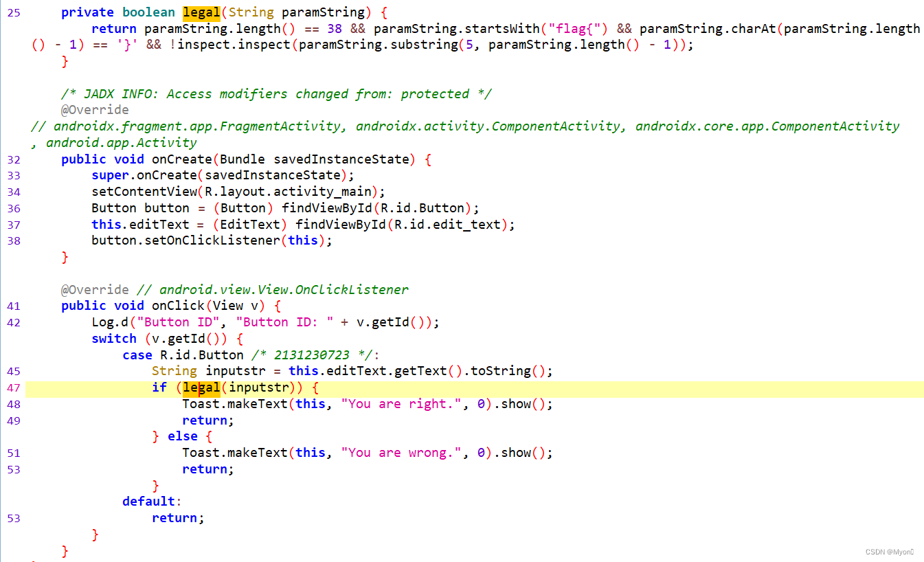The image size is (924, 562).
Task: Click 'onCreate' in the line 32 declaration
Action: pos(182,159)
